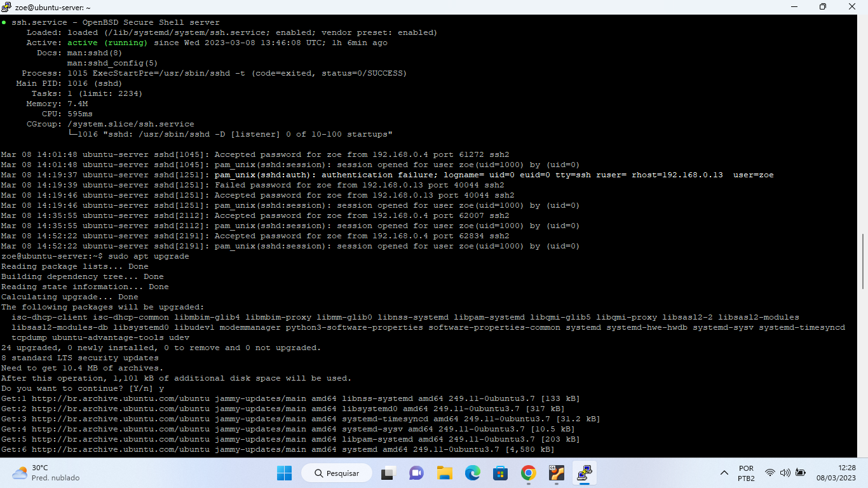Click 'Calculating upgrade... Done' line
868x488 pixels.
(70, 297)
